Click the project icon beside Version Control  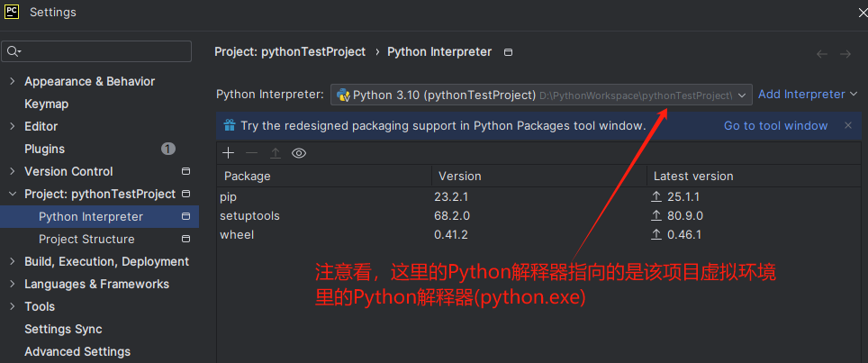coord(186,171)
